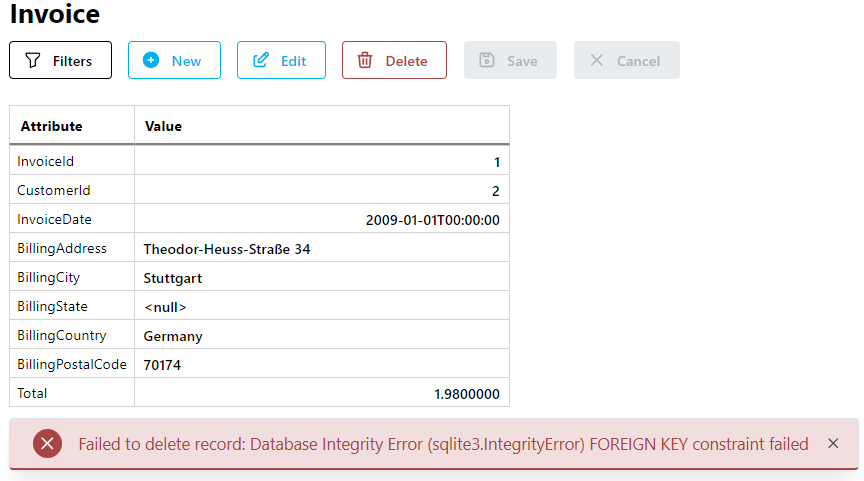
Task: Select the Total value 1.9800000
Action: (467, 394)
